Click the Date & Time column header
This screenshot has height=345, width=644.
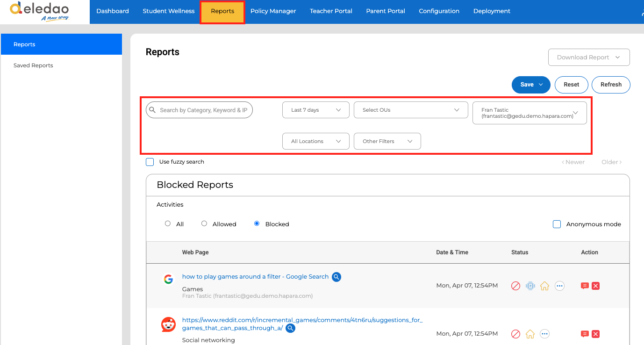click(x=452, y=252)
